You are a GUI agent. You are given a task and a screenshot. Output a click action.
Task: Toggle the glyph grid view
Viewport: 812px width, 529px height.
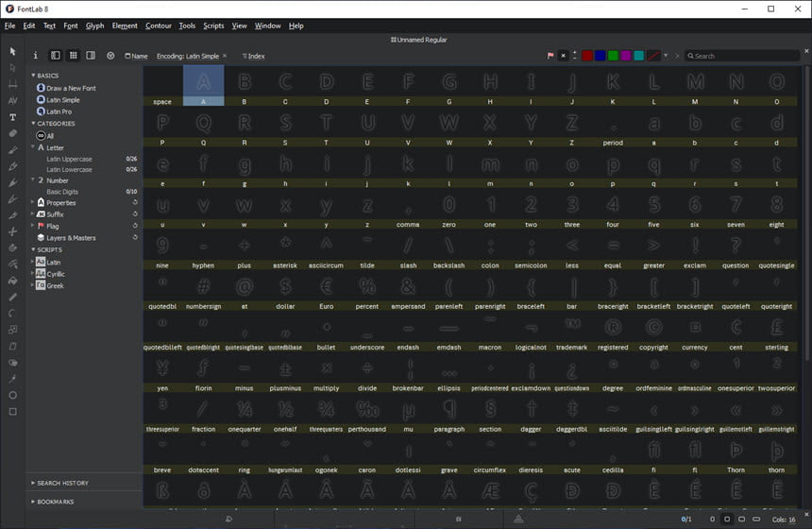74,56
